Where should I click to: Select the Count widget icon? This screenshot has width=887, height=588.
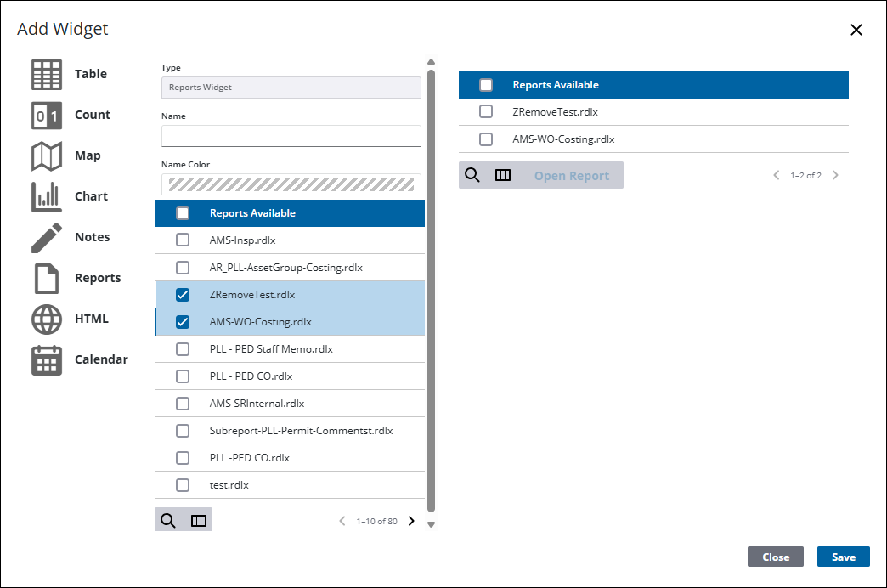point(47,116)
